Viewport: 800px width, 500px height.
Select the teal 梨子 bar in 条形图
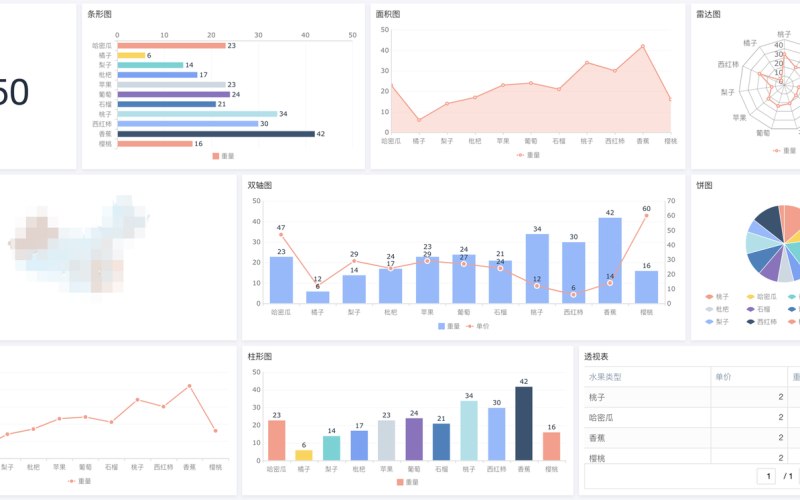150,65
